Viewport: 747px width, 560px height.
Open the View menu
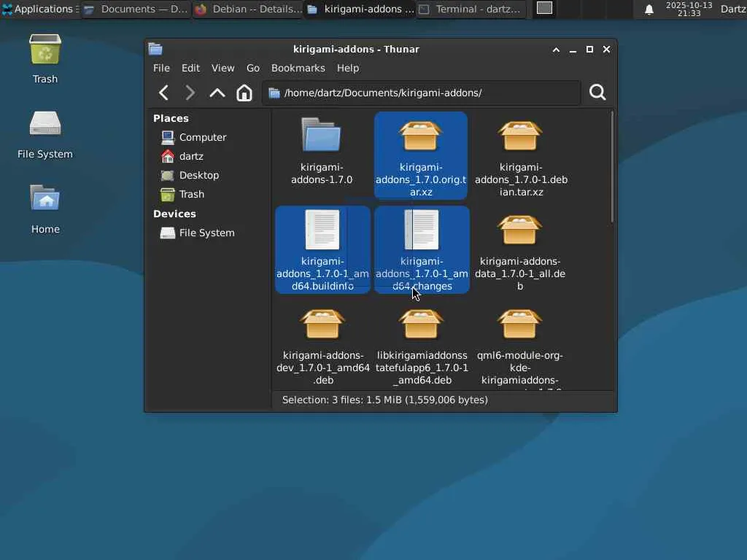click(223, 68)
